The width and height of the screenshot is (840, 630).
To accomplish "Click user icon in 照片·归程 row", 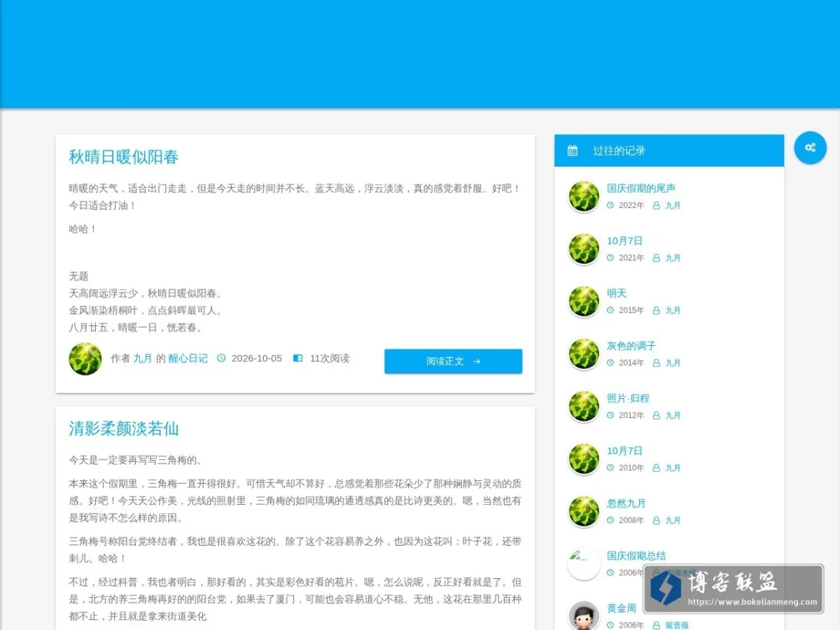I will (x=657, y=415).
